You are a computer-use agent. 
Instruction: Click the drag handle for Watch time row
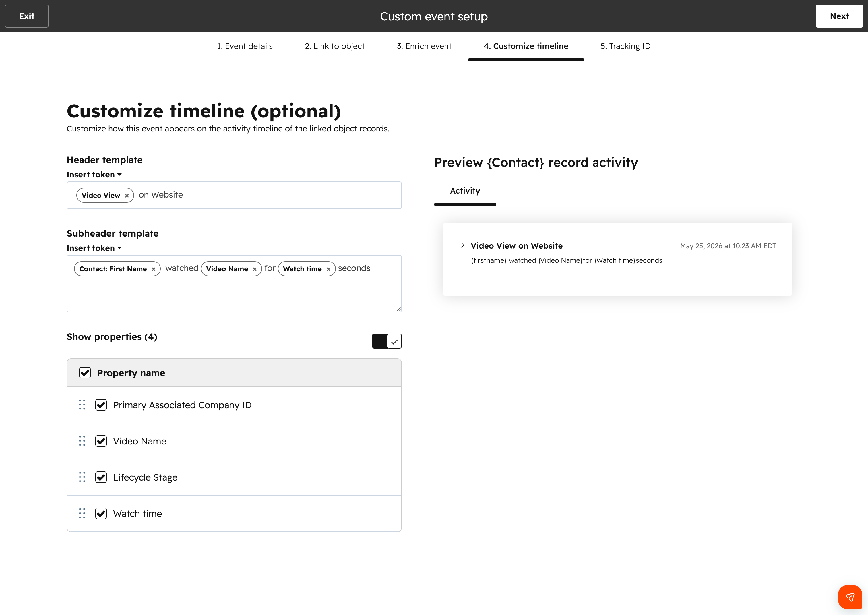point(82,514)
